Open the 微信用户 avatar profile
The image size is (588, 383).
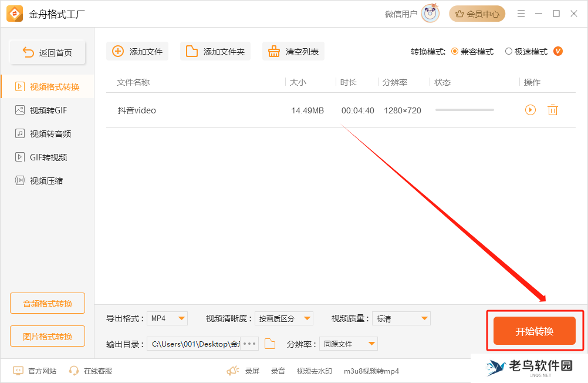(430, 13)
